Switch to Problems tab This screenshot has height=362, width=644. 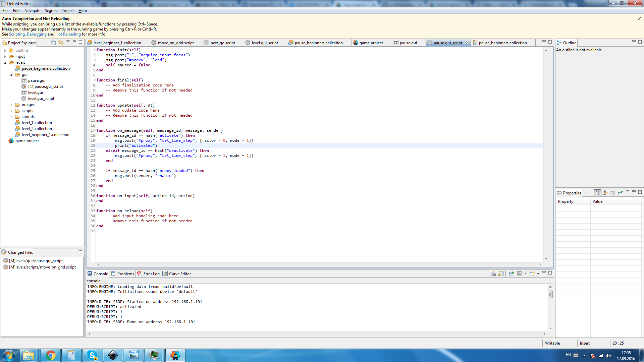click(x=123, y=274)
